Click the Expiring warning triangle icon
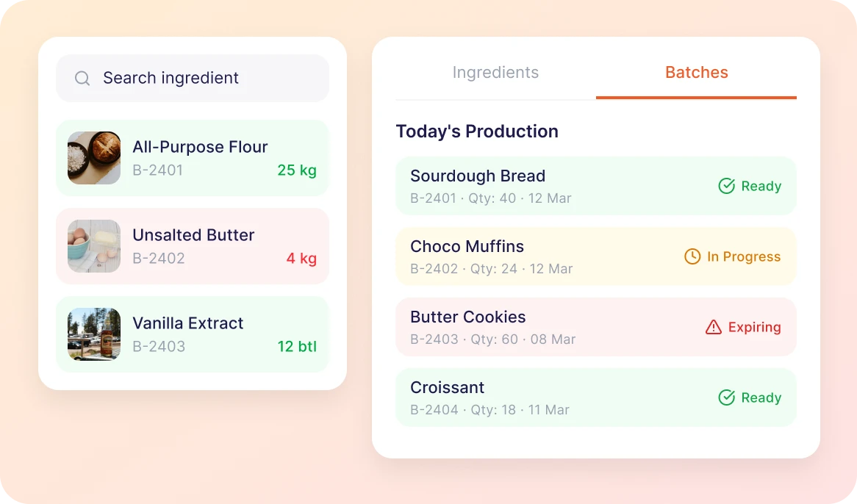The width and height of the screenshot is (857, 504). (x=713, y=328)
